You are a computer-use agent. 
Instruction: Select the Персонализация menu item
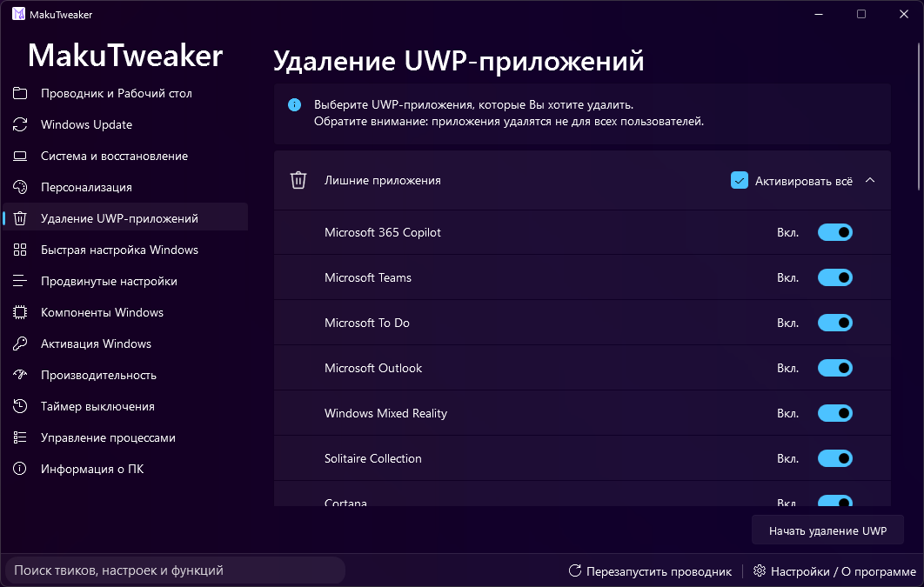click(x=125, y=187)
